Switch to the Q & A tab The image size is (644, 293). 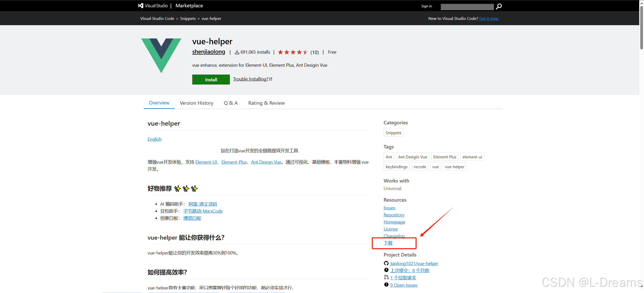tap(231, 103)
